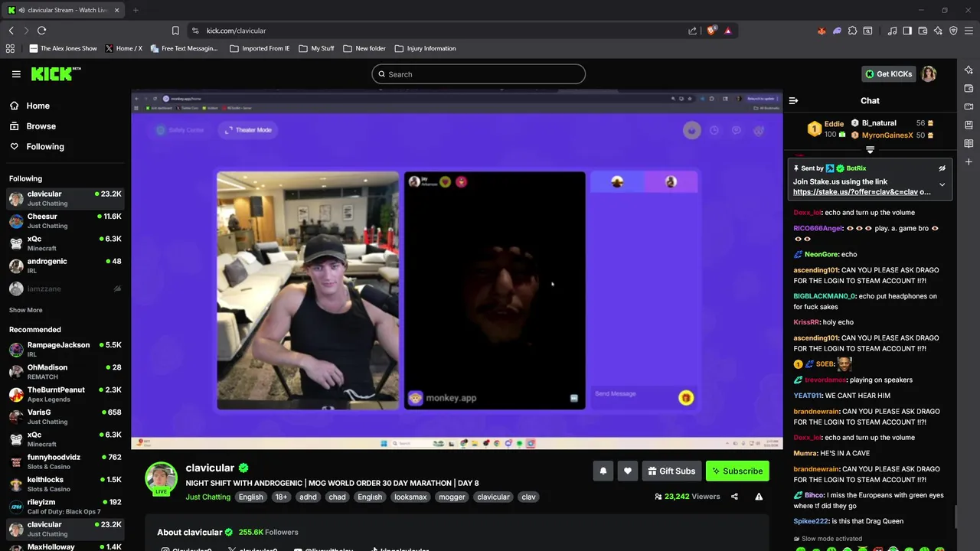
Task: Open Imported From IE bookmarks folder
Action: 259,48
